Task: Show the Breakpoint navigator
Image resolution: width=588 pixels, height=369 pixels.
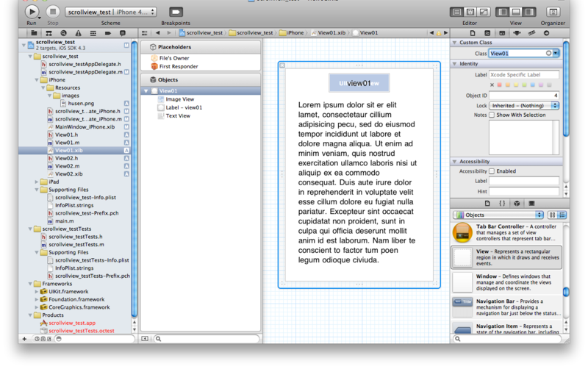Action: pos(107,33)
